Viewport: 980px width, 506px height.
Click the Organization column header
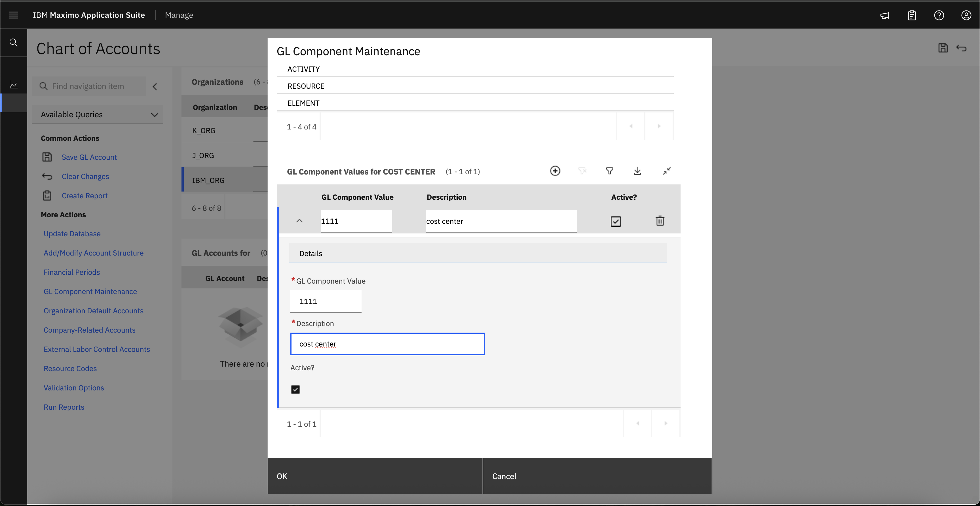coord(215,107)
